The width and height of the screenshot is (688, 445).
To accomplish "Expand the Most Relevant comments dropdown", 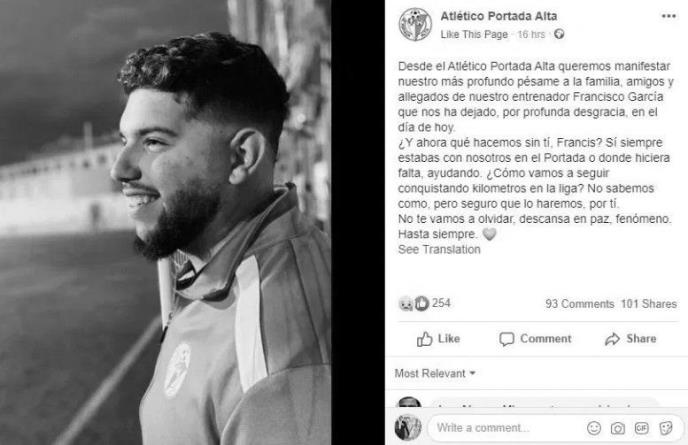I will pyautogui.click(x=435, y=373).
